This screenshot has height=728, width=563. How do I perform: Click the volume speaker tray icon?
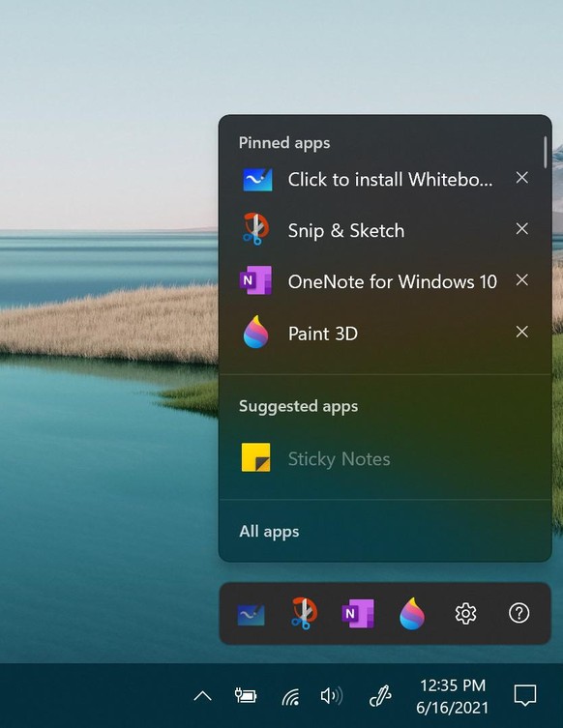coord(332,695)
